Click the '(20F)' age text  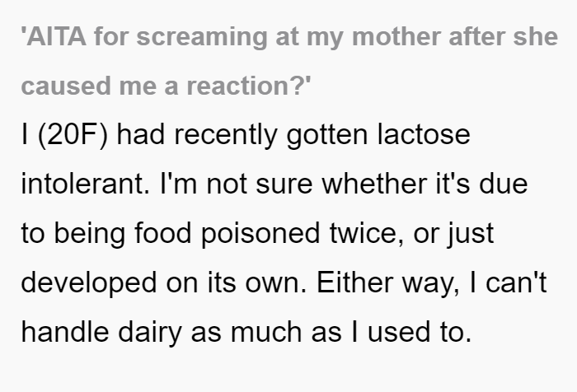(73, 135)
